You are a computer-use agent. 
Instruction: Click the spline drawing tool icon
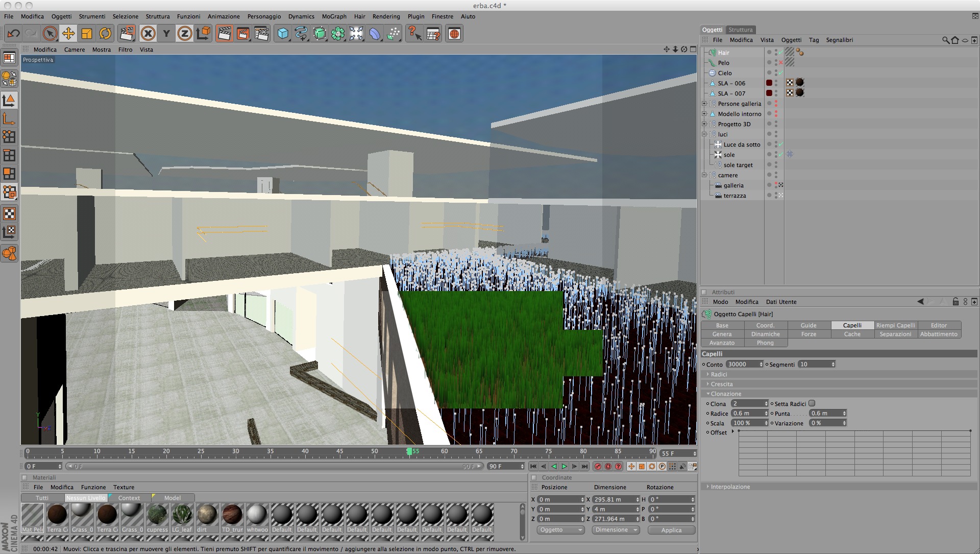point(301,34)
